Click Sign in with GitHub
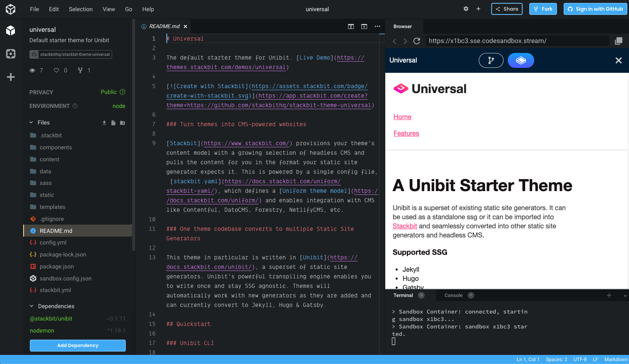 (x=595, y=9)
